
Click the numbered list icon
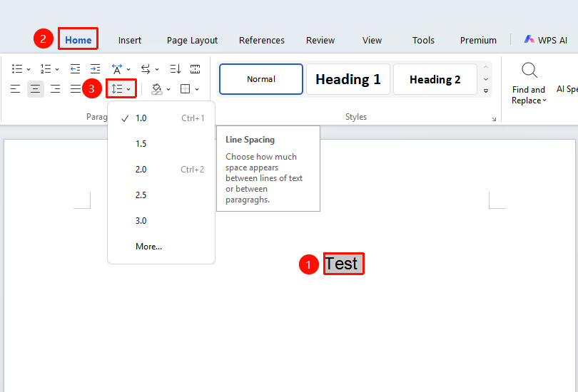coord(46,69)
